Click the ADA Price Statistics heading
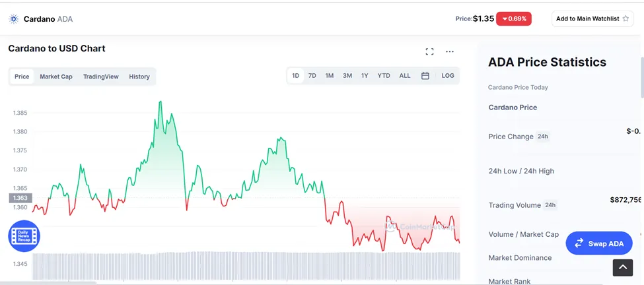 pos(547,62)
